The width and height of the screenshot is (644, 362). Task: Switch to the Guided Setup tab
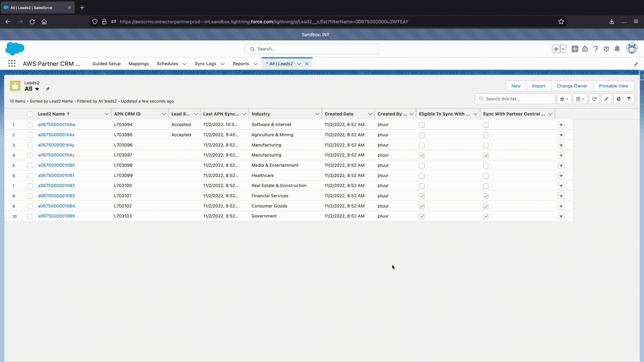point(106,64)
